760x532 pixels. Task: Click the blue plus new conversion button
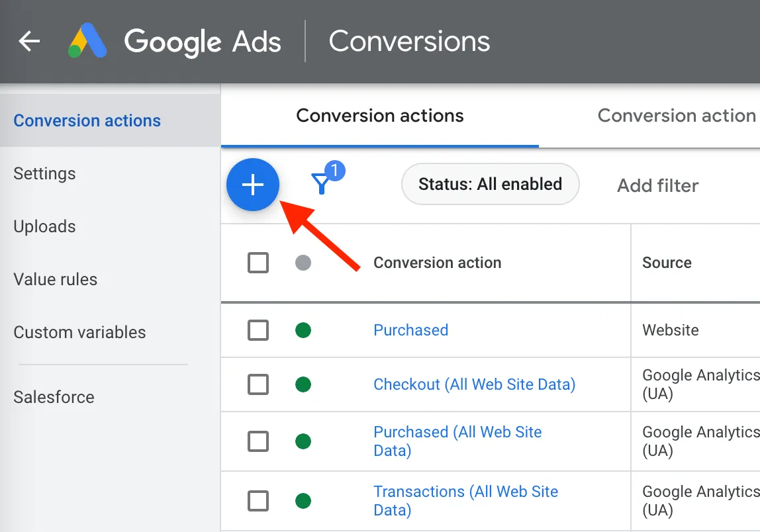pos(252,185)
